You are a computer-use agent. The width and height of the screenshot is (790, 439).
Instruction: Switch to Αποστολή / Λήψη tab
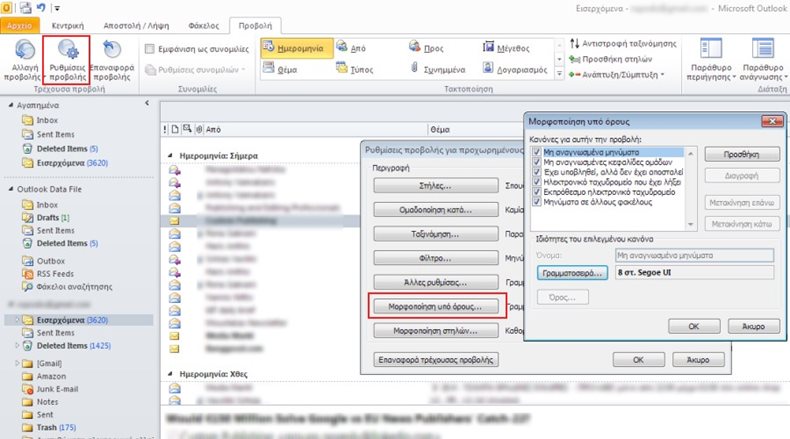click(x=136, y=25)
